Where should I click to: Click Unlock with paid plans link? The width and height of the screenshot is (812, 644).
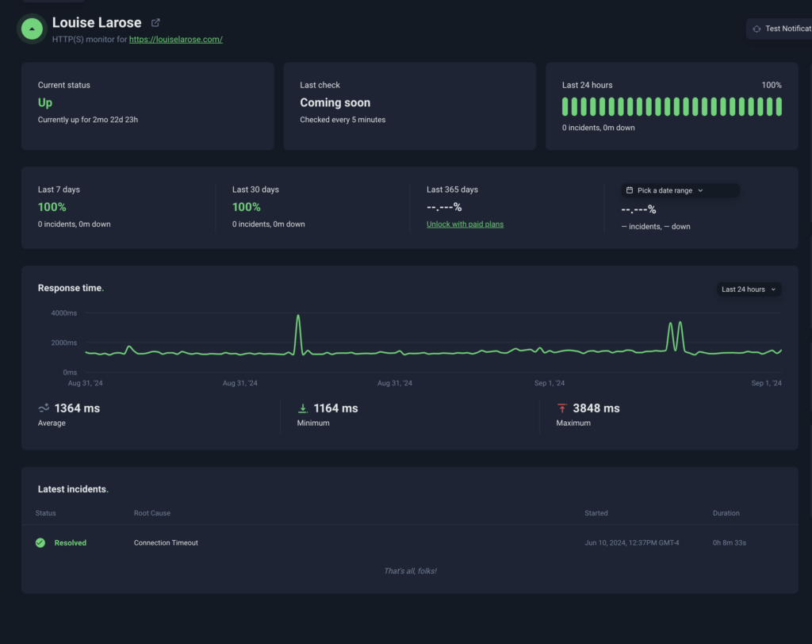465,224
